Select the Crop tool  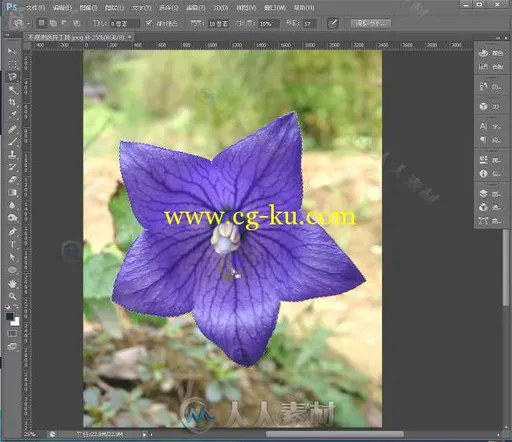pos(12,103)
